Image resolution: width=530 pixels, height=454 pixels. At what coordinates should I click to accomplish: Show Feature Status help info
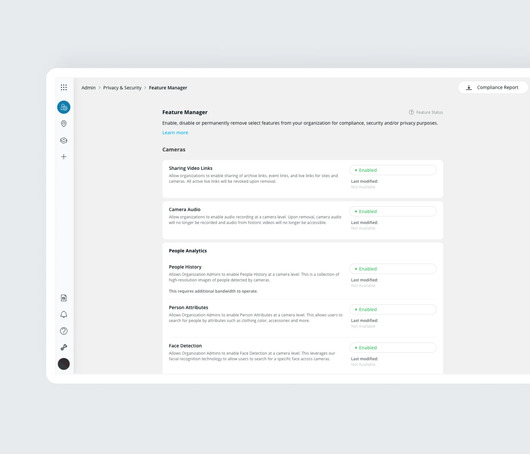[x=426, y=112]
